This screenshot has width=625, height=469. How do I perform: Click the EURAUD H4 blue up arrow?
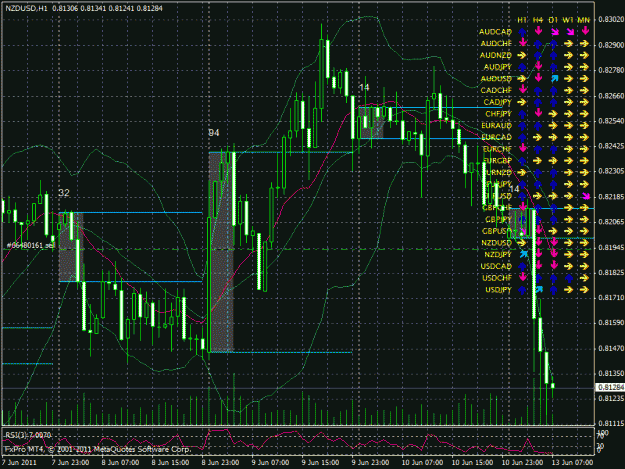(538, 126)
